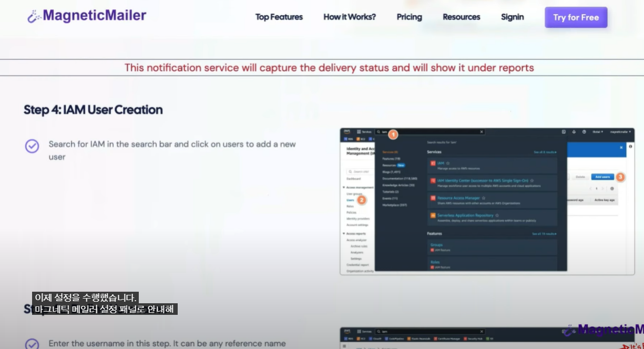The height and width of the screenshot is (349, 644).
Task: Select User groups in IAM sidebar
Action: [x=354, y=193]
